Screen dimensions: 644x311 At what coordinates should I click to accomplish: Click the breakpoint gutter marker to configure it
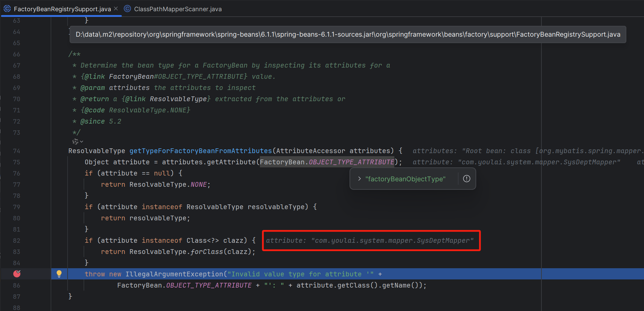pyautogui.click(x=17, y=274)
